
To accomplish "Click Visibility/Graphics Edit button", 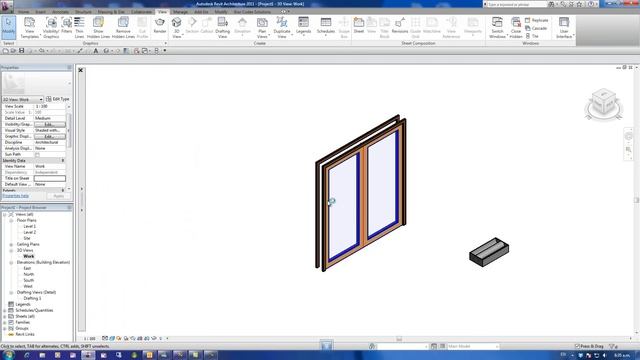I will 49,124.
